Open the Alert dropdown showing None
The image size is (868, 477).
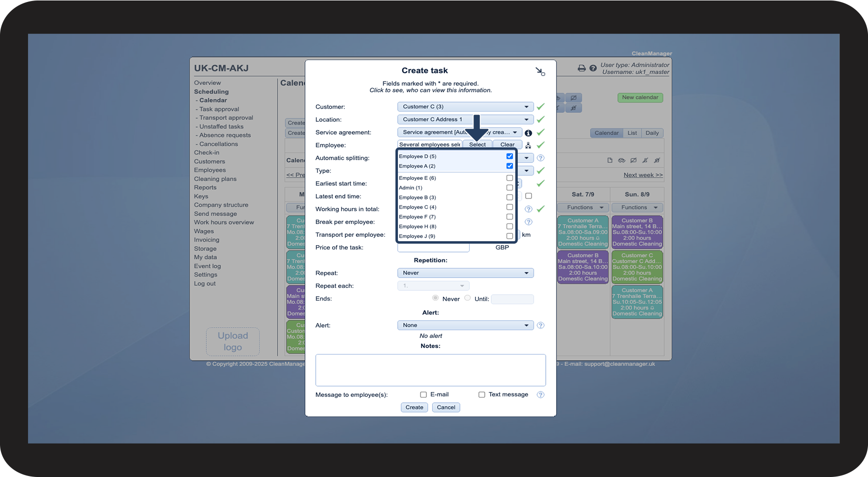465,325
